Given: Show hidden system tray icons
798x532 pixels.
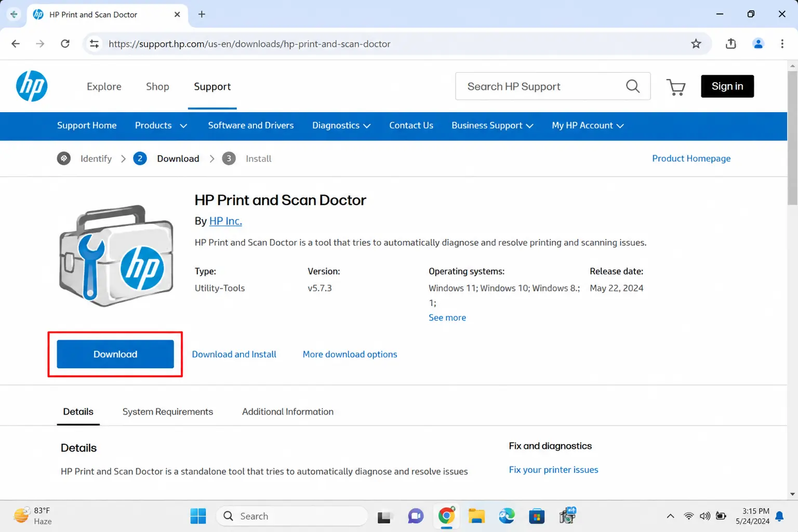Looking at the screenshot, I should 670,516.
